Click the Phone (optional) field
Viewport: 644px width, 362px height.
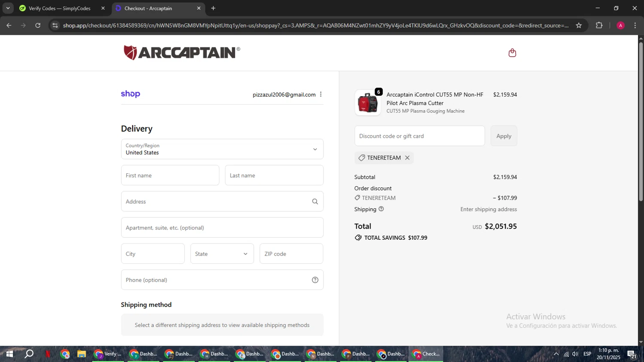222,280
